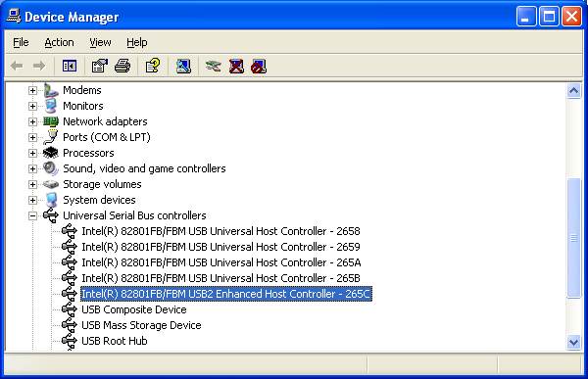Expand the Network adapters node

[x=32, y=121]
